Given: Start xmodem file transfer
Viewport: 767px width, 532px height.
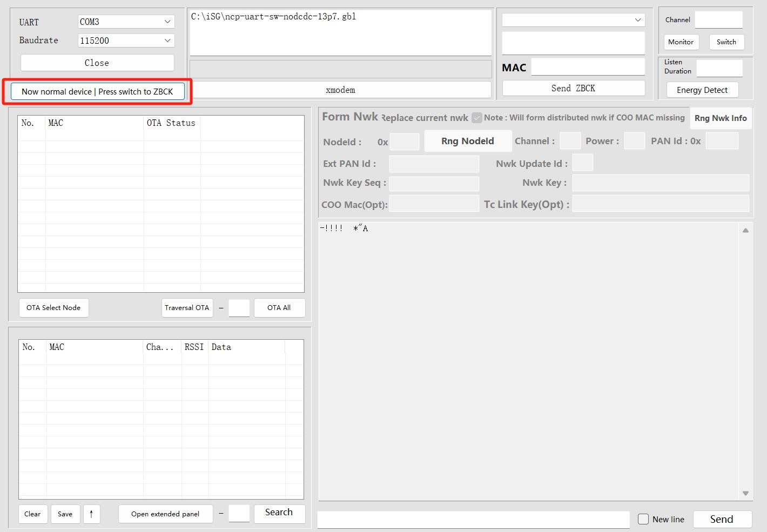Looking at the screenshot, I should tap(340, 90).
